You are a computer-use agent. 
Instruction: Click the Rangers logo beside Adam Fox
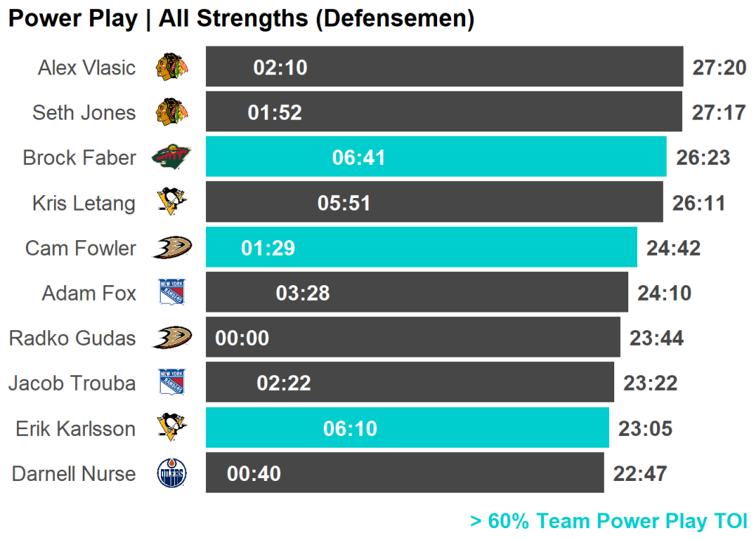pyautogui.click(x=171, y=293)
